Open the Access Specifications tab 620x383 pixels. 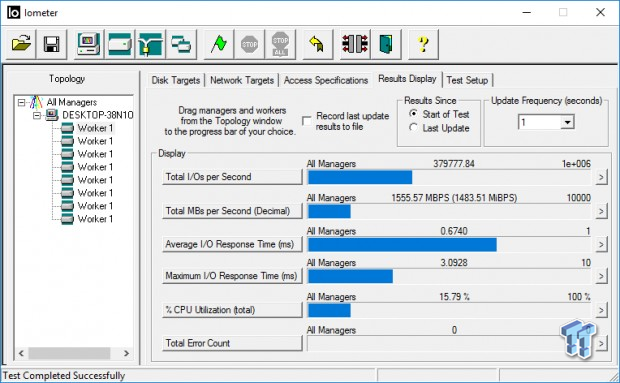tap(326, 80)
